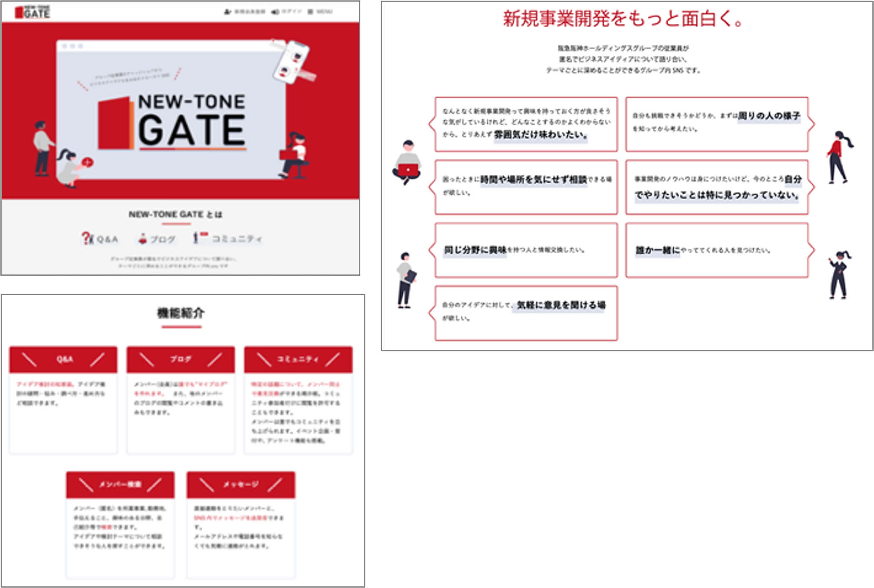This screenshot has height=588, width=874.
Task: Click the メッセージ feature card header
Action: coord(241,484)
